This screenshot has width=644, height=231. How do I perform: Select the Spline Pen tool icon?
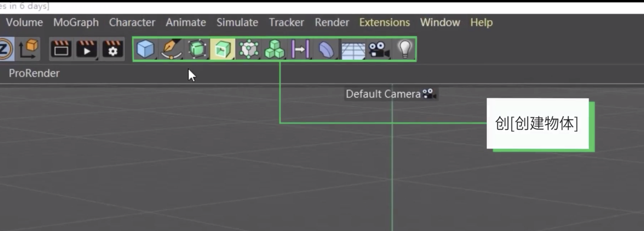point(171,49)
